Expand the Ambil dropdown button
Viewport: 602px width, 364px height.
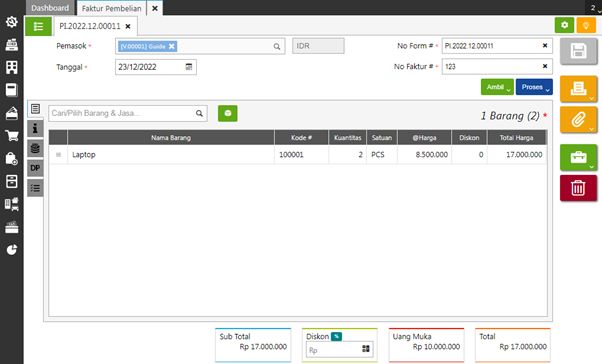497,87
